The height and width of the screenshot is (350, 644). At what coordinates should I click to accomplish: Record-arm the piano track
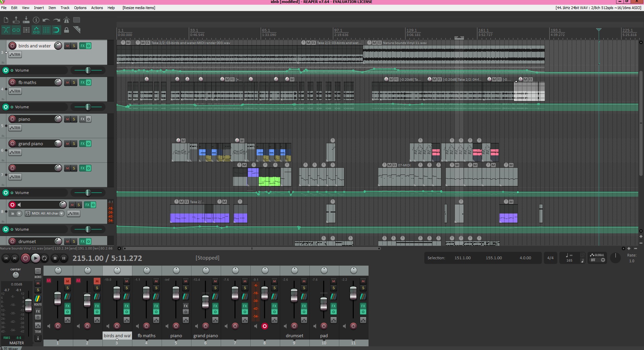click(x=12, y=119)
